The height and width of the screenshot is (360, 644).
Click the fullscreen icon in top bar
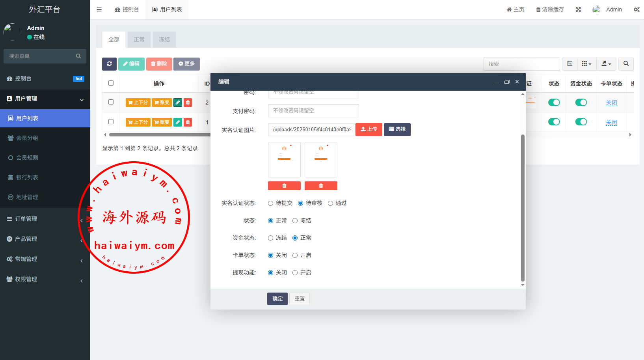click(x=578, y=9)
